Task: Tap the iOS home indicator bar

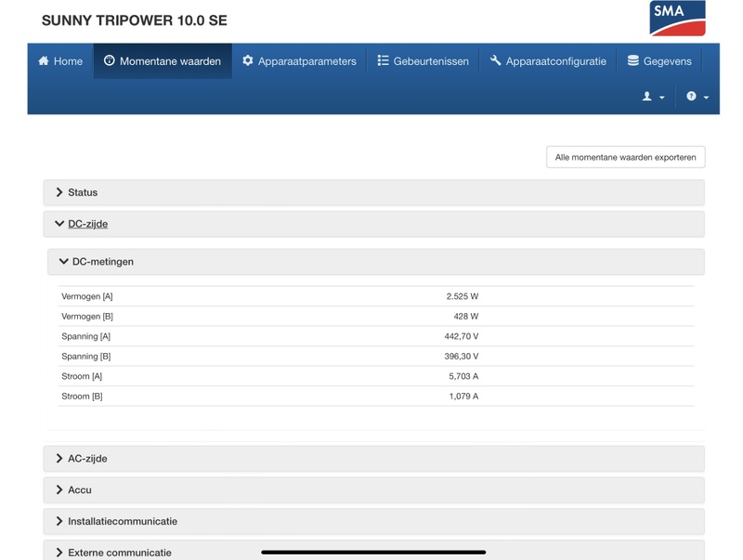Action: [373, 552]
